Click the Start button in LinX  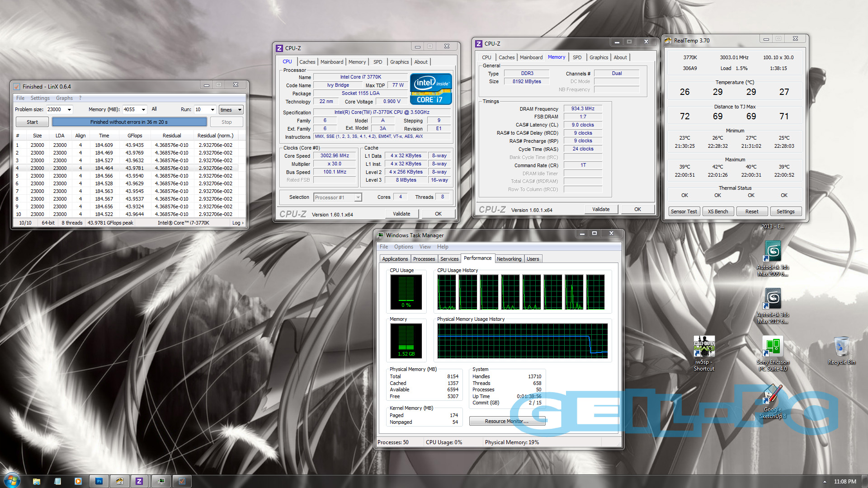tap(32, 122)
